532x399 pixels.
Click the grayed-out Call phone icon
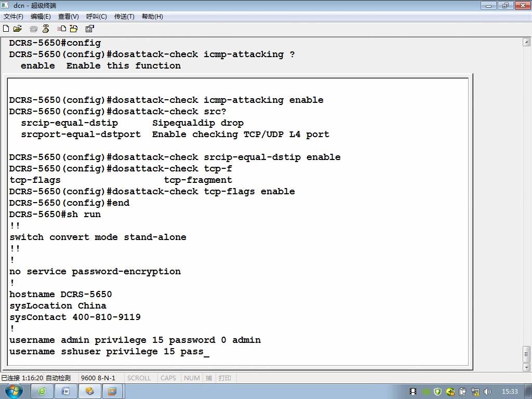click(x=33, y=29)
